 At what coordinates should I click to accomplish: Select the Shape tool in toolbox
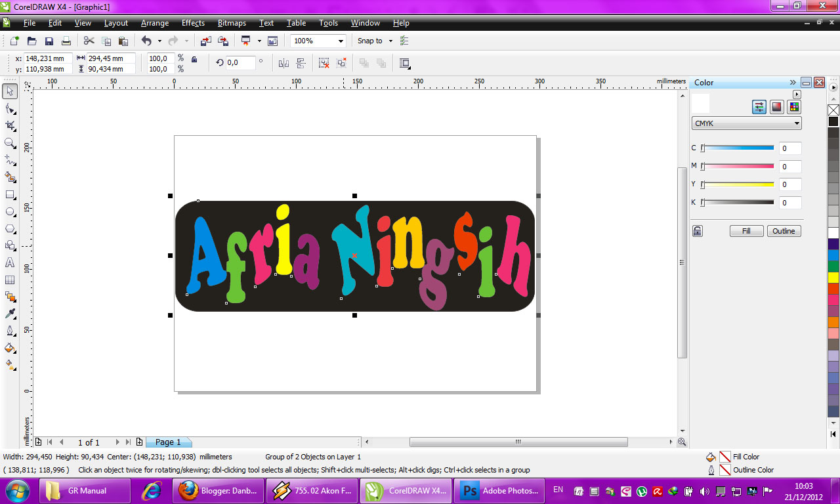[x=10, y=108]
